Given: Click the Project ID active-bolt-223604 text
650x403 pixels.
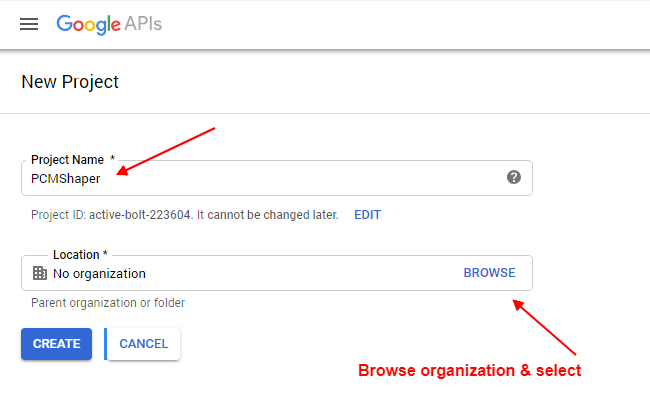Looking at the screenshot, I should (x=112, y=215).
